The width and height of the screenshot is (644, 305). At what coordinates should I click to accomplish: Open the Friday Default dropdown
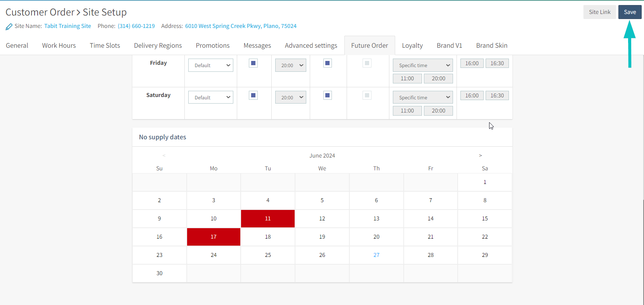211,65
